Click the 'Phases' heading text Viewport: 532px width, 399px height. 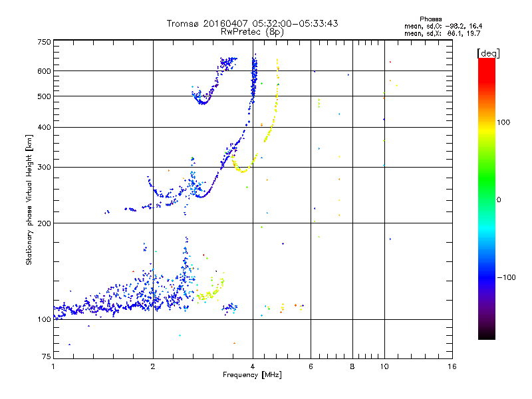point(430,19)
